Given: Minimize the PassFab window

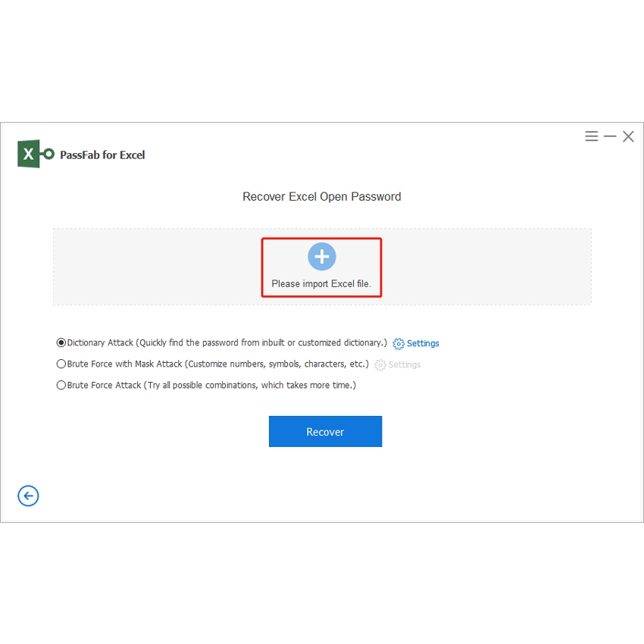Looking at the screenshot, I should (610, 136).
